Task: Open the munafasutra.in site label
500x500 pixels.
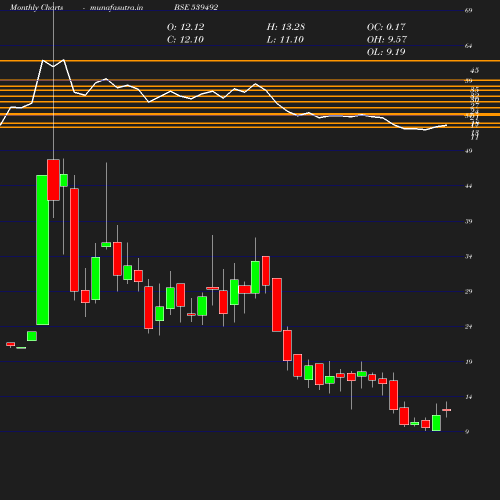Action: pos(116,7)
